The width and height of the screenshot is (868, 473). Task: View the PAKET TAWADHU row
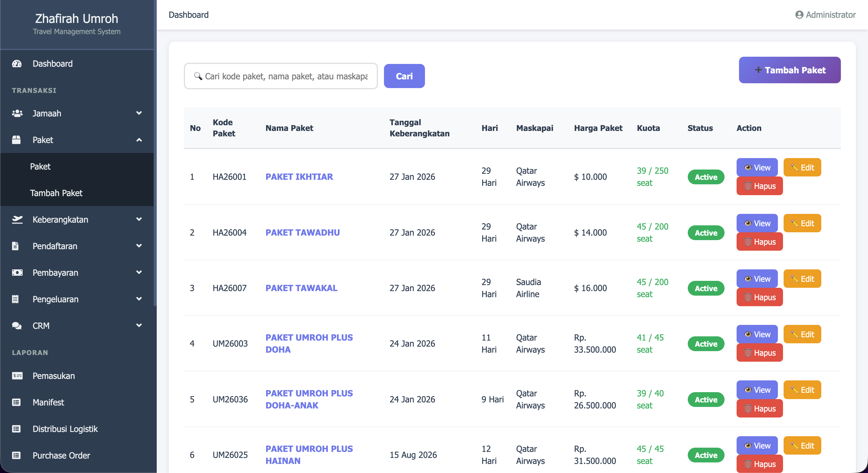pyautogui.click(x=757, y=223)
